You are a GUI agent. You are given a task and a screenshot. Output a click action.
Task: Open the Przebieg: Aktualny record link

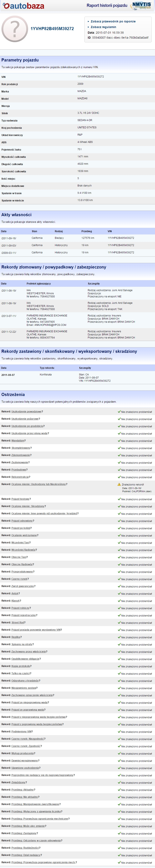[23, 790]
